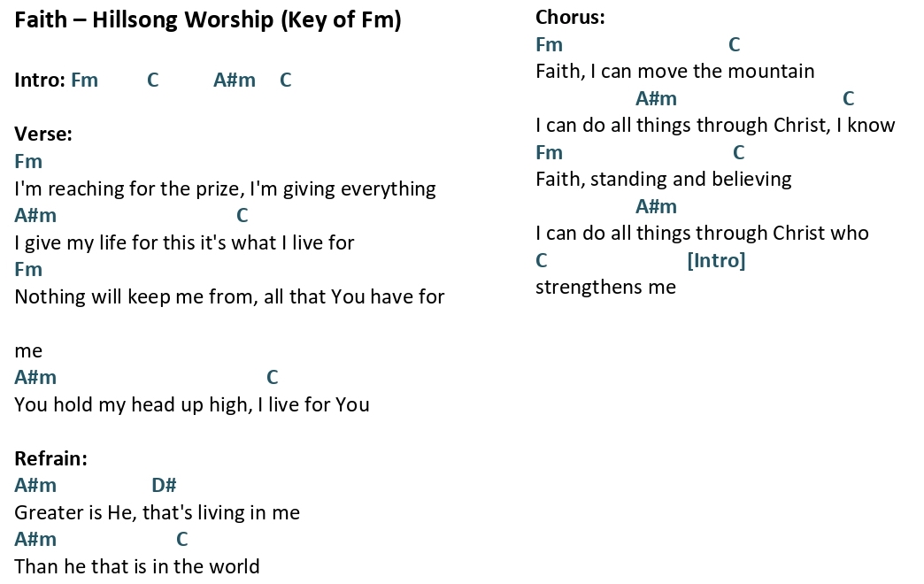Click lyric 'I'm reaching for the prize'
The image size is (924, 584).
tap(129, 188)
